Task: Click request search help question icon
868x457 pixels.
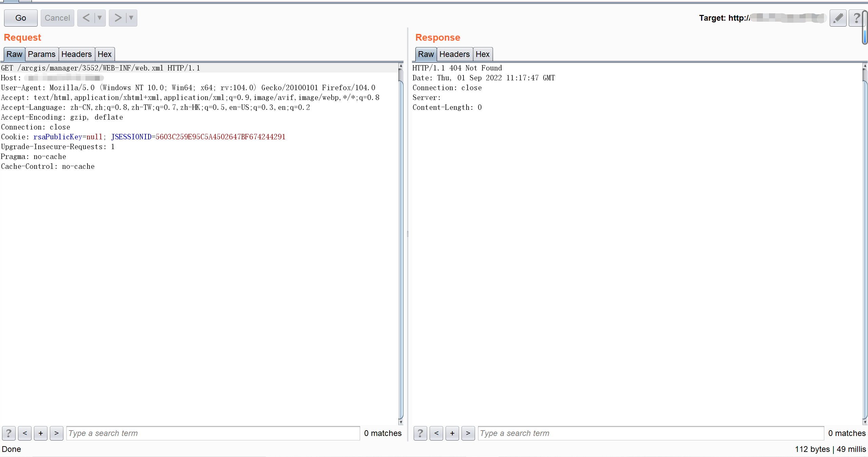Action: (x=9, y=433)
